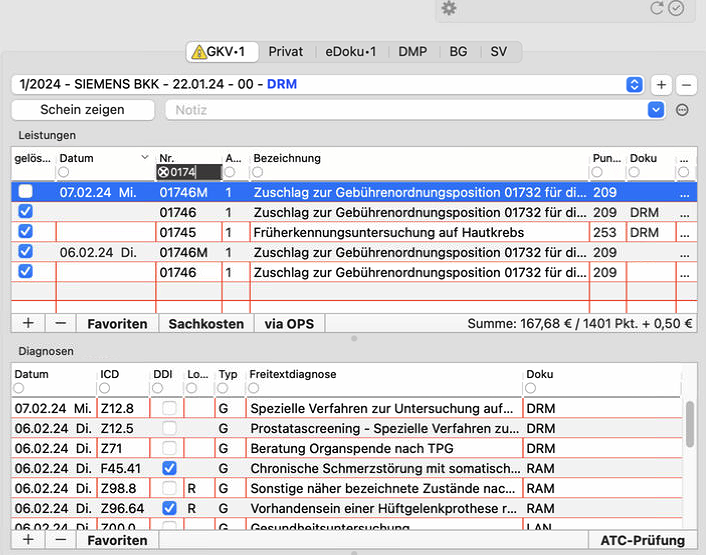
Task: Uncheck DDI for F45.41 diagnosis
Action: [x=169, y=468]
